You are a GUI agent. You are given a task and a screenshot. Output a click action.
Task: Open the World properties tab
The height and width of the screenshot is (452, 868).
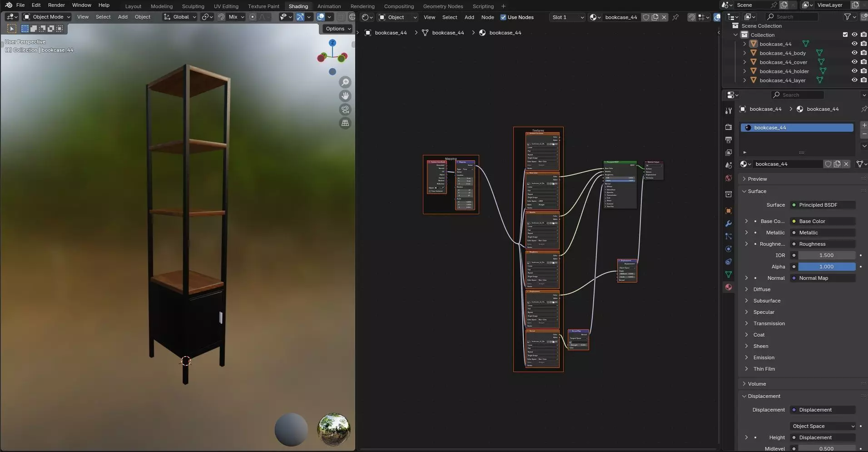click(x=729, y=178)
